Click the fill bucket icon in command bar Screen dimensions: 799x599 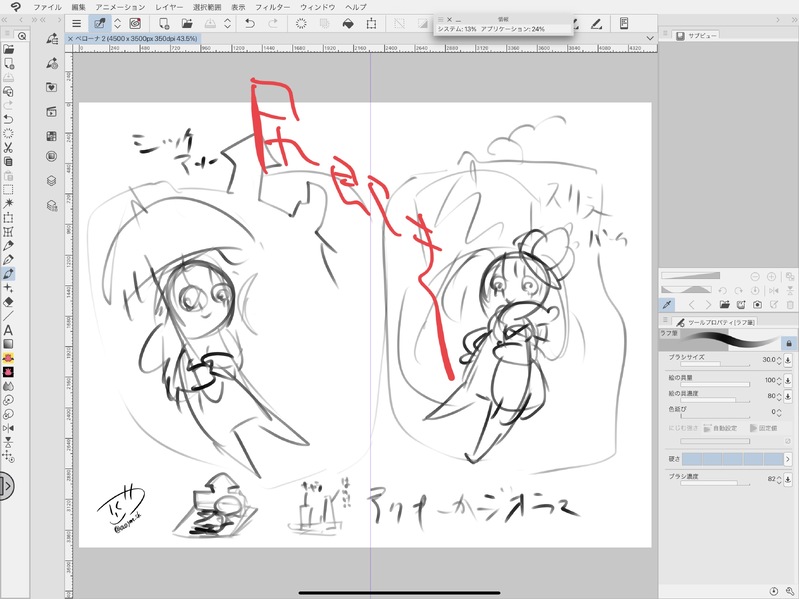(348, 23)
